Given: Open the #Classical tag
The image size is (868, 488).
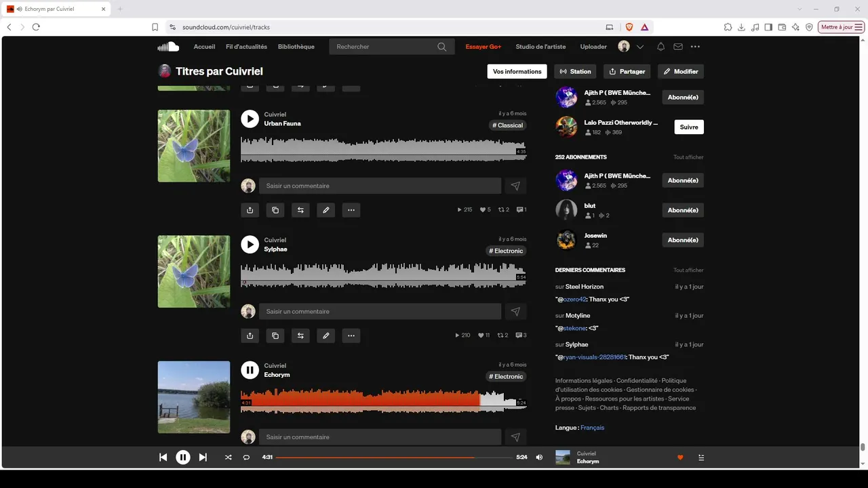Looking at the screenshot, I should 508,125.
